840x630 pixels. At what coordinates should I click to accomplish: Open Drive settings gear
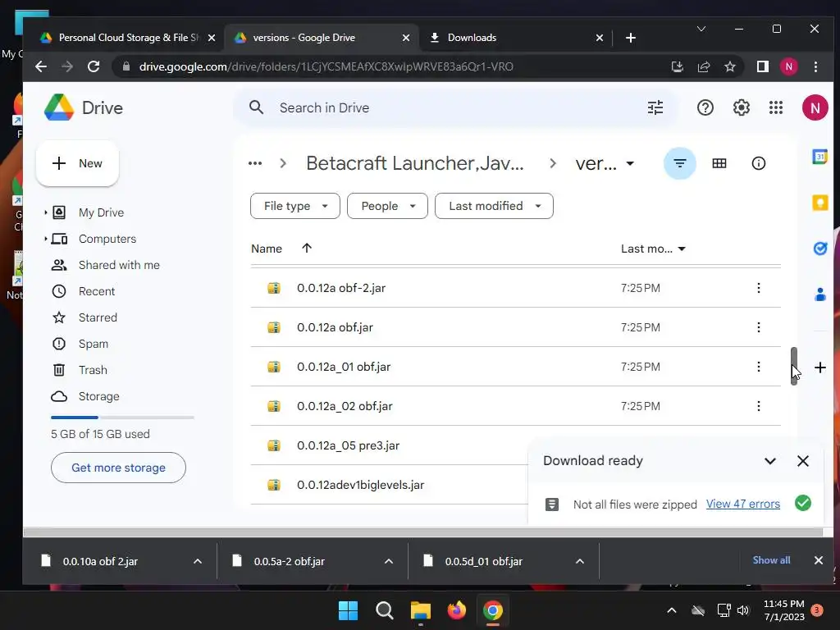741,107
